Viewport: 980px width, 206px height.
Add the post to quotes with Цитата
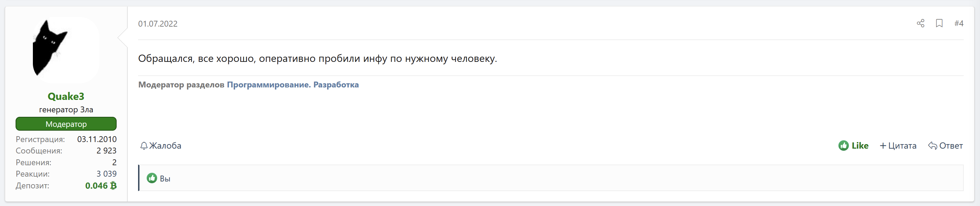click(x=898, y=146)
